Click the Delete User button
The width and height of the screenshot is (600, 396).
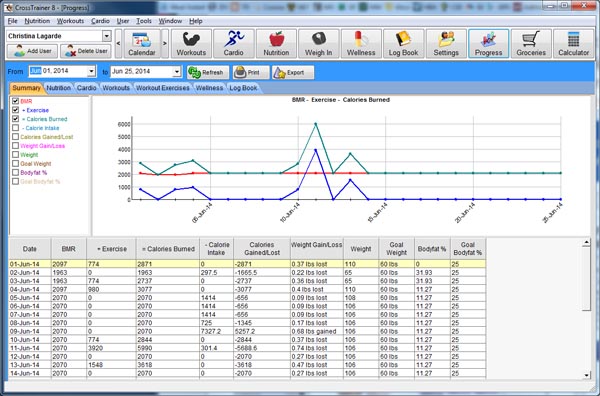coord(86,51)
